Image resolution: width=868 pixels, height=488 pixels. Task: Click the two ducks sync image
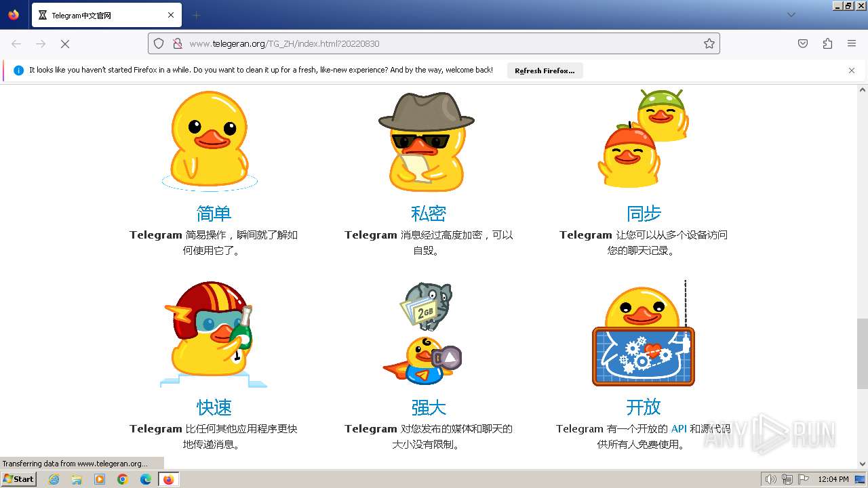pyautogui.click(x=643, y=138)
